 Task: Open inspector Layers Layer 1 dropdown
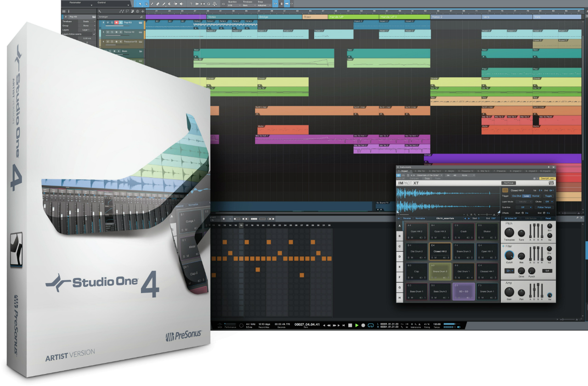tap(87, 30)
